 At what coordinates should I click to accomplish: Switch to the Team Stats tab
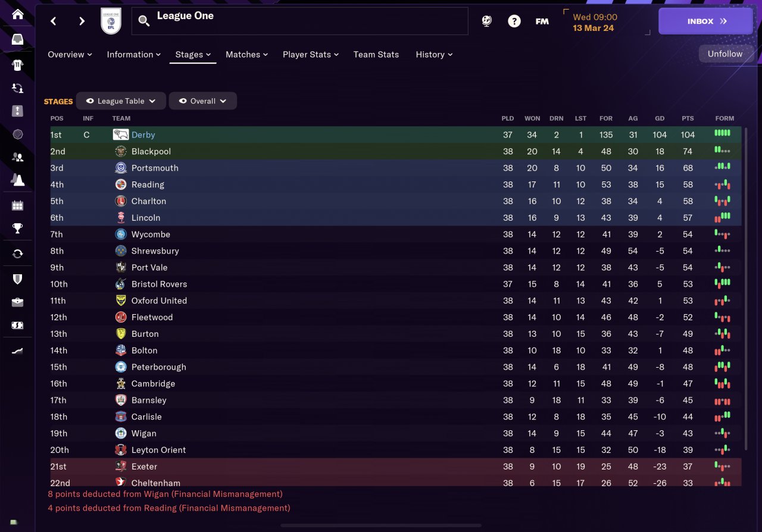tap(376, 54)
